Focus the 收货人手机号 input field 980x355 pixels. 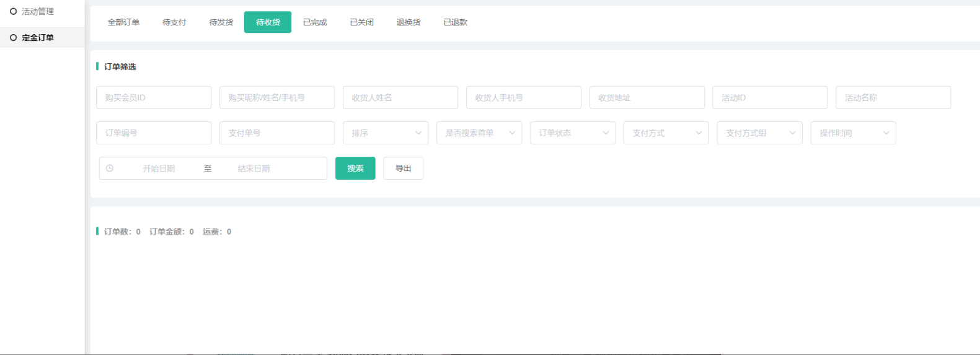[524, 98]
